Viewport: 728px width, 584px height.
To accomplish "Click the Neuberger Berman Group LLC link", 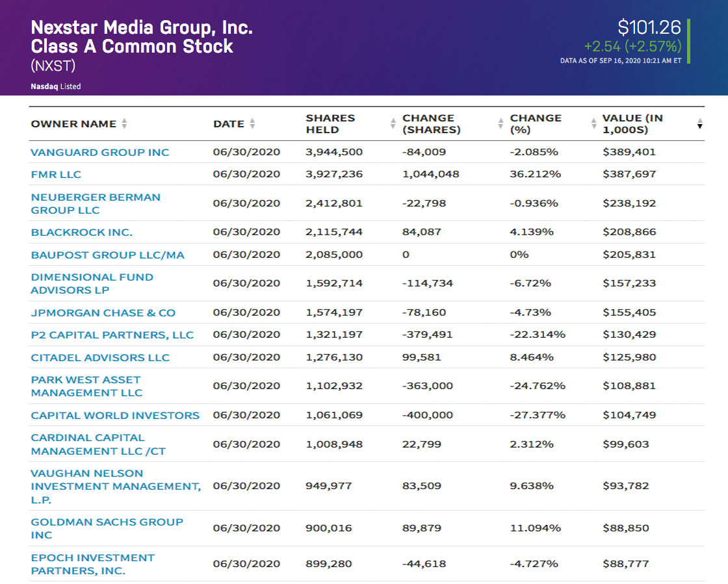I will pyautogui.click(x=96, y=203).
